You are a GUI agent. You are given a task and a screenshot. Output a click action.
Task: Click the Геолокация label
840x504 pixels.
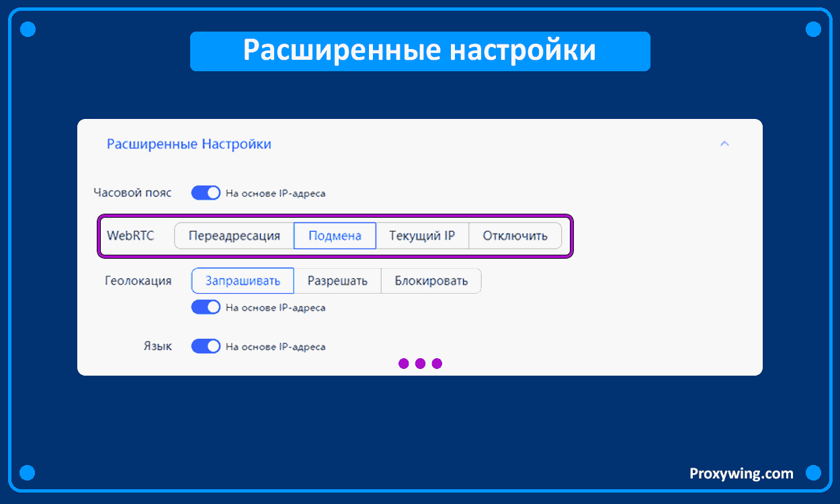point(138,281)
